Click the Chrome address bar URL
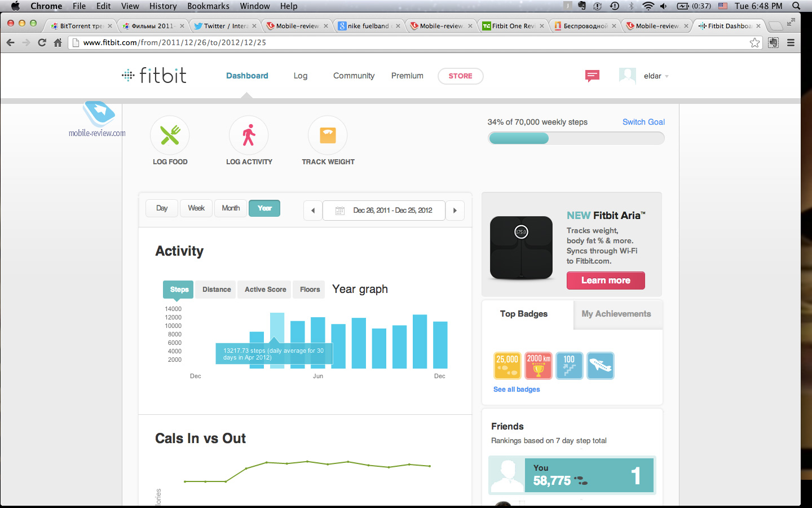The image size is (812, 508). click(175, 42)
